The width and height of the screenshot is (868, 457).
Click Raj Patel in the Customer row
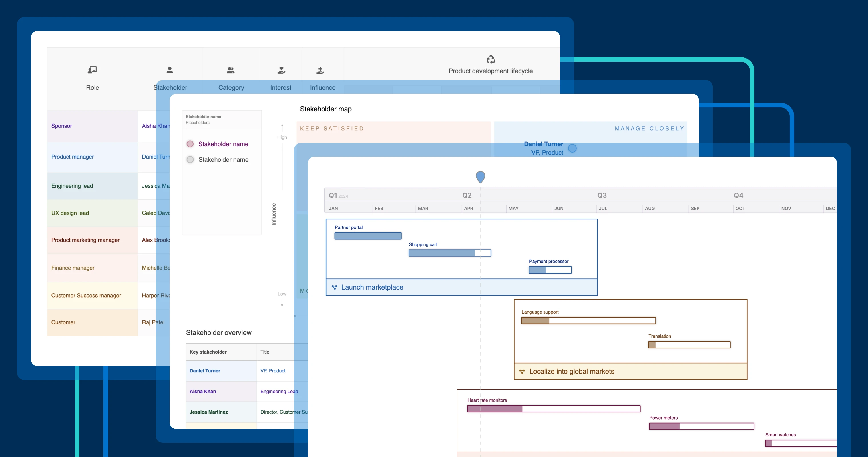153,322
